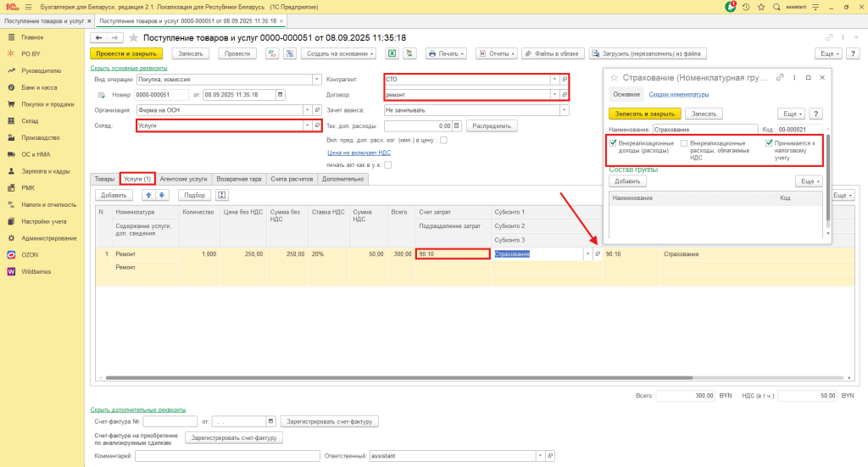This screenshot has height=467, width=868.
Task: Open calendar picker next to document date
Action: tap(280, 95)
